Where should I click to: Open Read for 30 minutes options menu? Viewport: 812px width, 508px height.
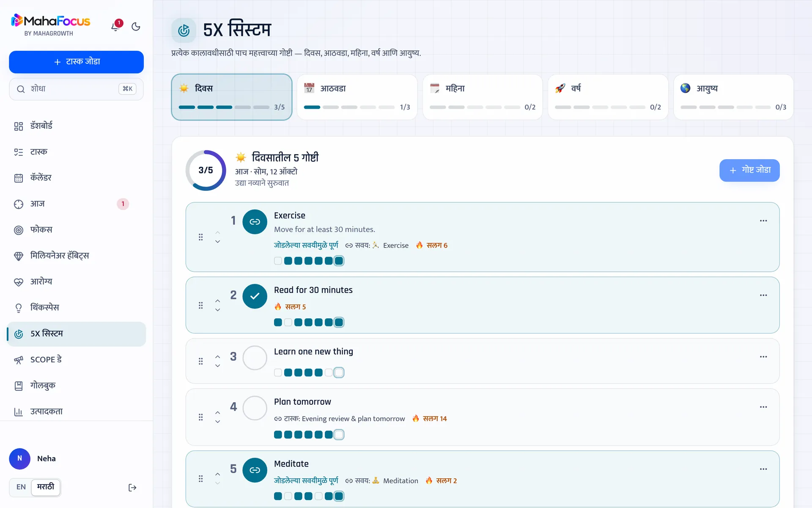[x=763, y=295]
